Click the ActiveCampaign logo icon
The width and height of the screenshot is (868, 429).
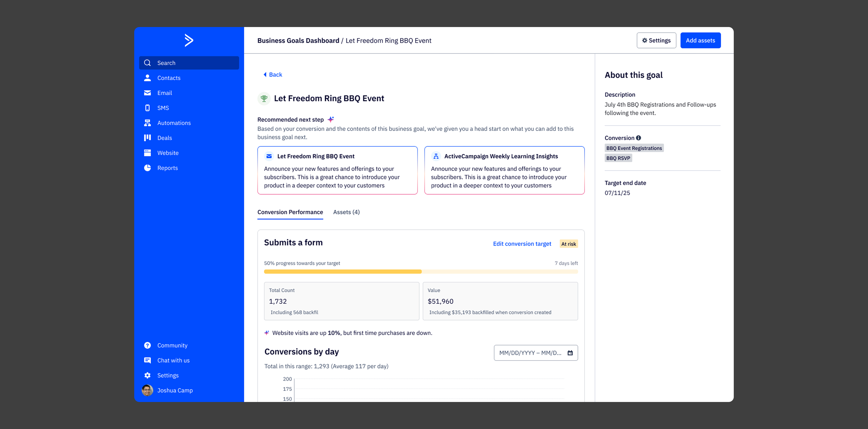(189, 41)
